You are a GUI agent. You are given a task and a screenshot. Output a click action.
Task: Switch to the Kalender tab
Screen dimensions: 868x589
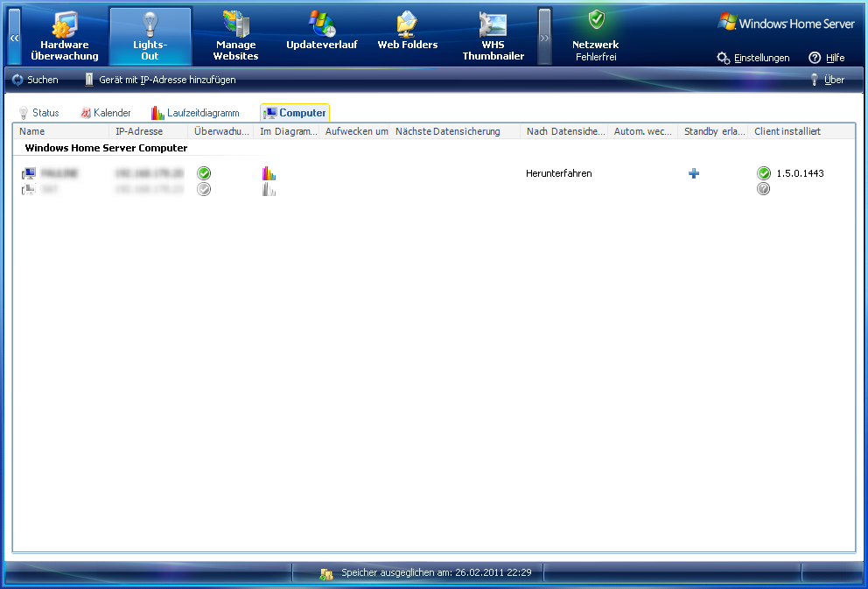coord(106,113)
